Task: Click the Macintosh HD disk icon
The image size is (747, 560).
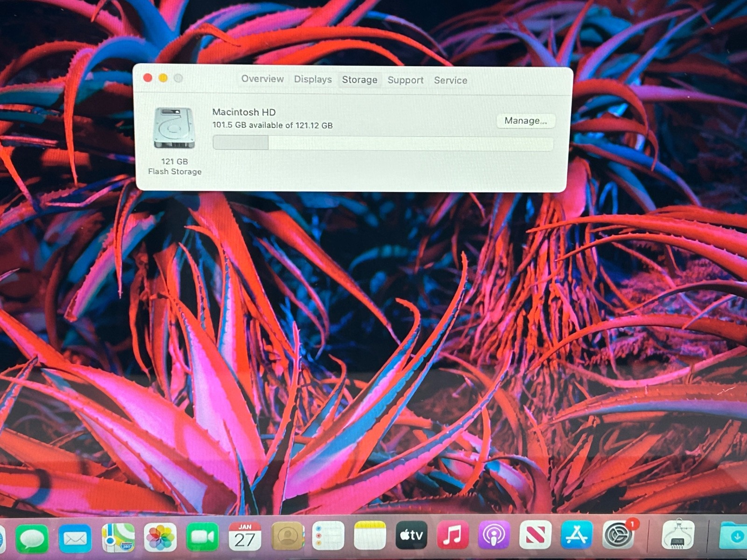Action: [174, 128]
